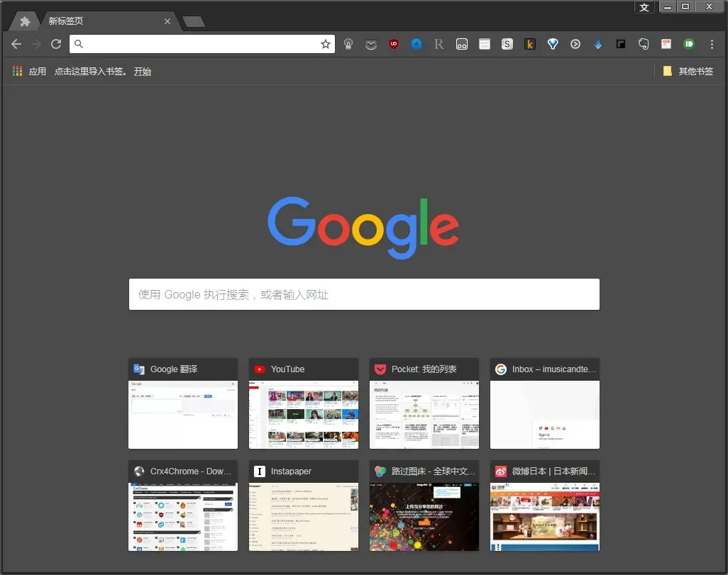Open the Crx4Chrome tile
This screenshot has height=575, width=728.
(183, 506)
